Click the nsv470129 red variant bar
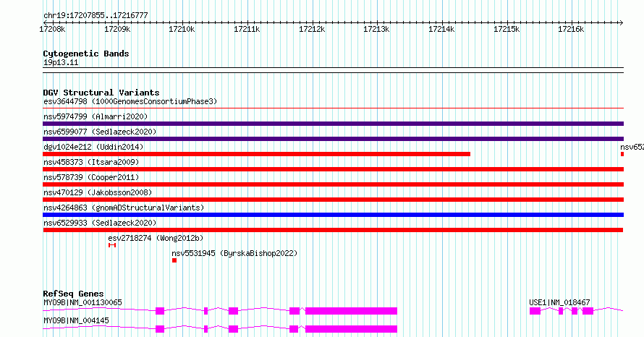The image size is (644, 337). (x=333, y=200)
